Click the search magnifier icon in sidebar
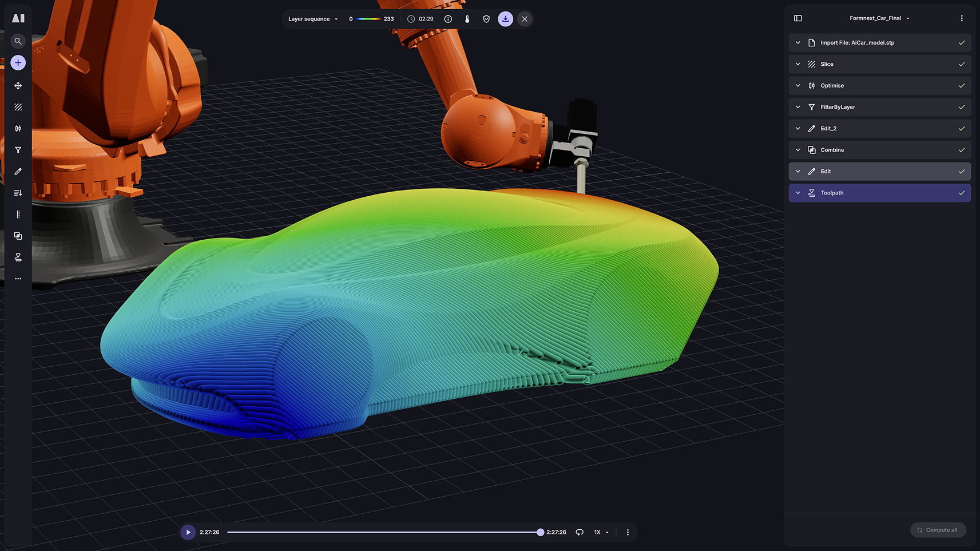 pos(18,41)
